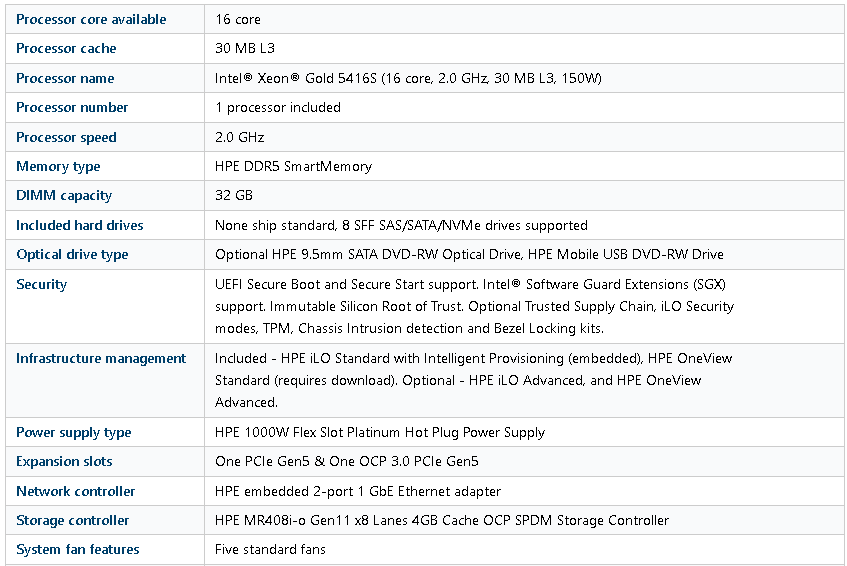Click the 32 GB capacity value
Viewport: 847px width, 566px height.
233,196
